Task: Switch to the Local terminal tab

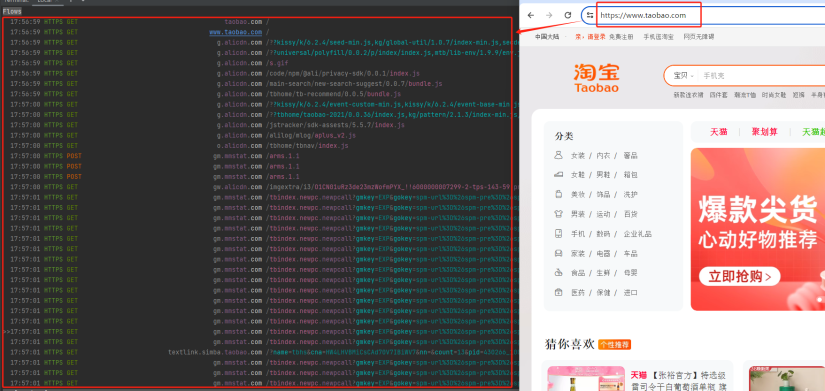Action: [48, 2]
